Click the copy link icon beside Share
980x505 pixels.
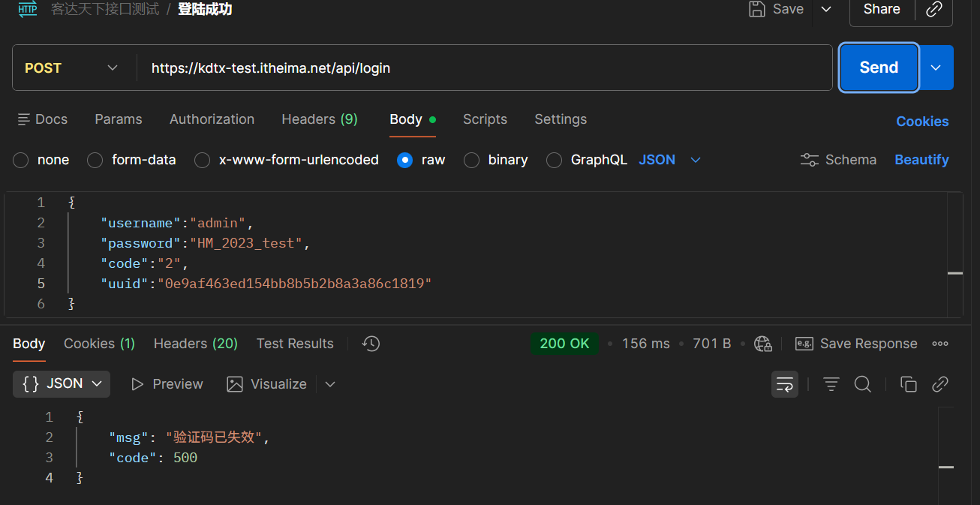934,10
